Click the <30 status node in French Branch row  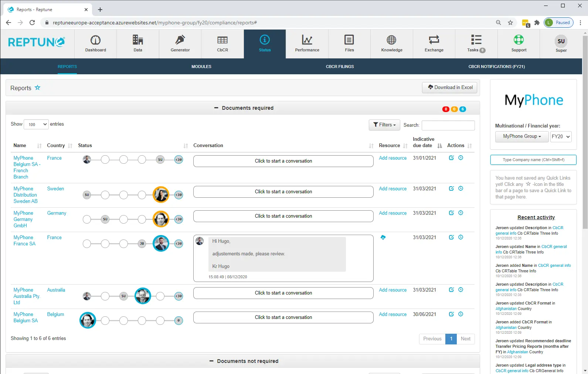click(x=179, y=160)
